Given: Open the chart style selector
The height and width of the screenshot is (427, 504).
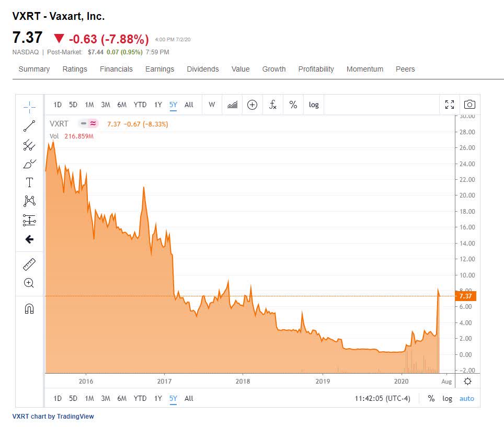Looking at the screenshot, I should pos(232,105).
